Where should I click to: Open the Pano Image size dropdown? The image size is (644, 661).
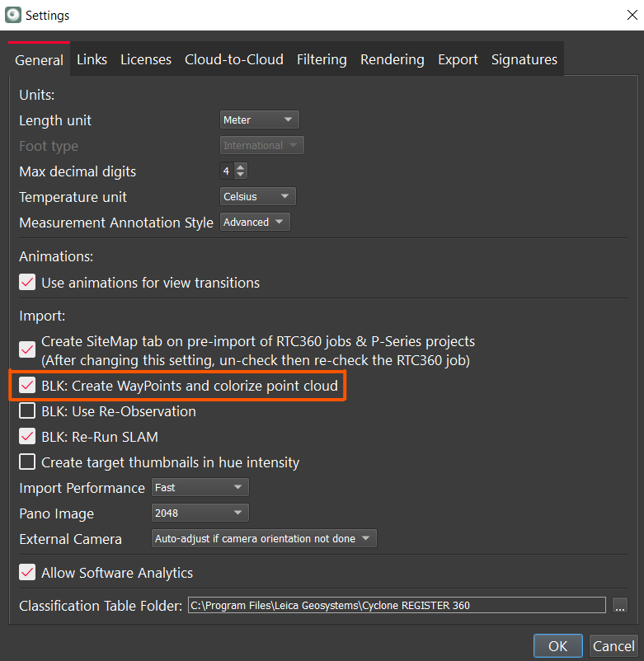(x=200, y=513)
